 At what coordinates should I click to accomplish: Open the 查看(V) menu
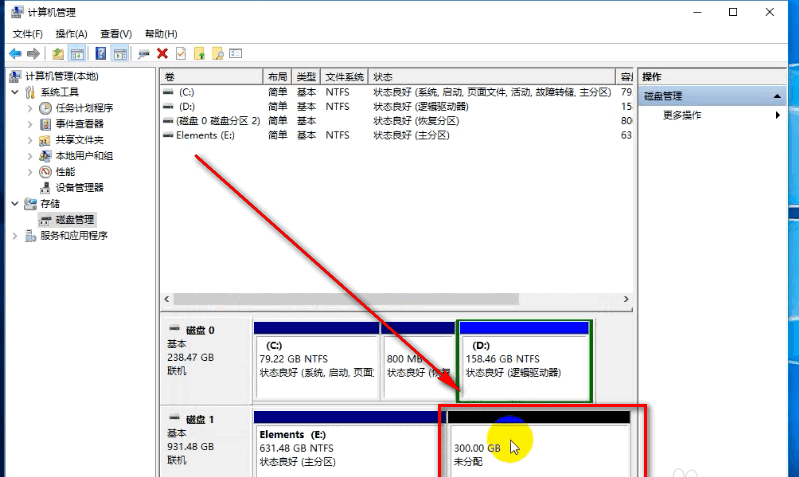[116, 34]
